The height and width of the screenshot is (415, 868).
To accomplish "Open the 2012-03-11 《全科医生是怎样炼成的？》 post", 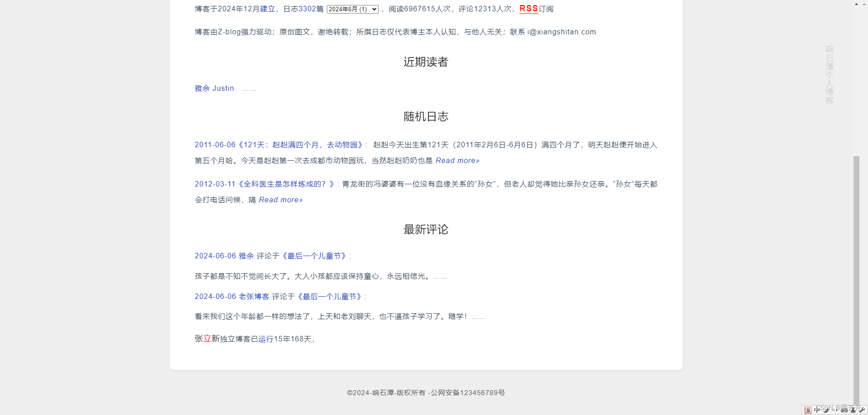I will point(265,184).
